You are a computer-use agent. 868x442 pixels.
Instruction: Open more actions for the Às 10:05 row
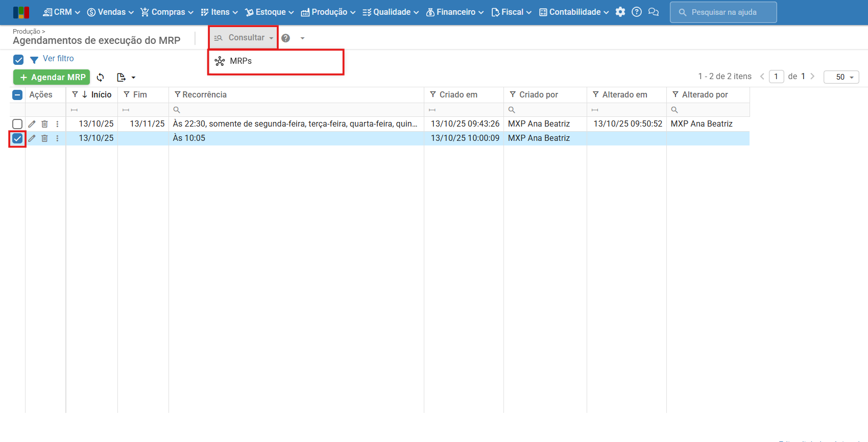coord(57,138)
